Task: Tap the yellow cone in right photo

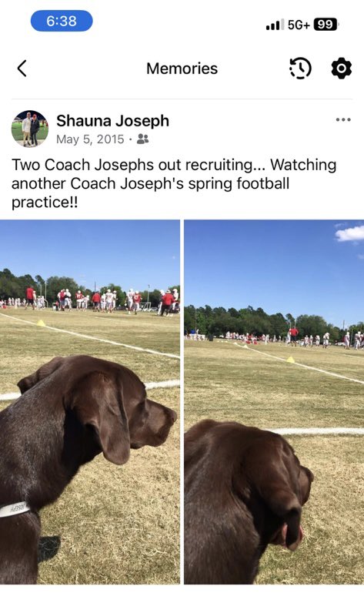Action: pyautogui.click(x=290, y=360)
